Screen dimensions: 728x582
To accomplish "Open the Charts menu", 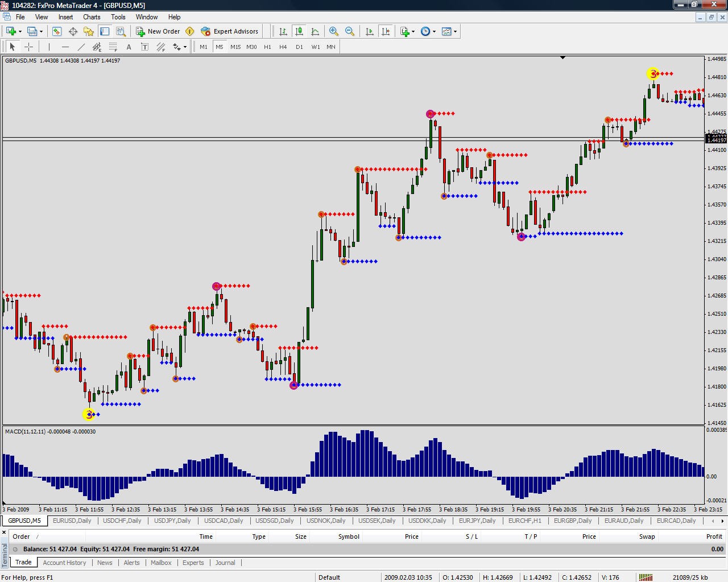I will pyautogui.click(x=92, y=17).
